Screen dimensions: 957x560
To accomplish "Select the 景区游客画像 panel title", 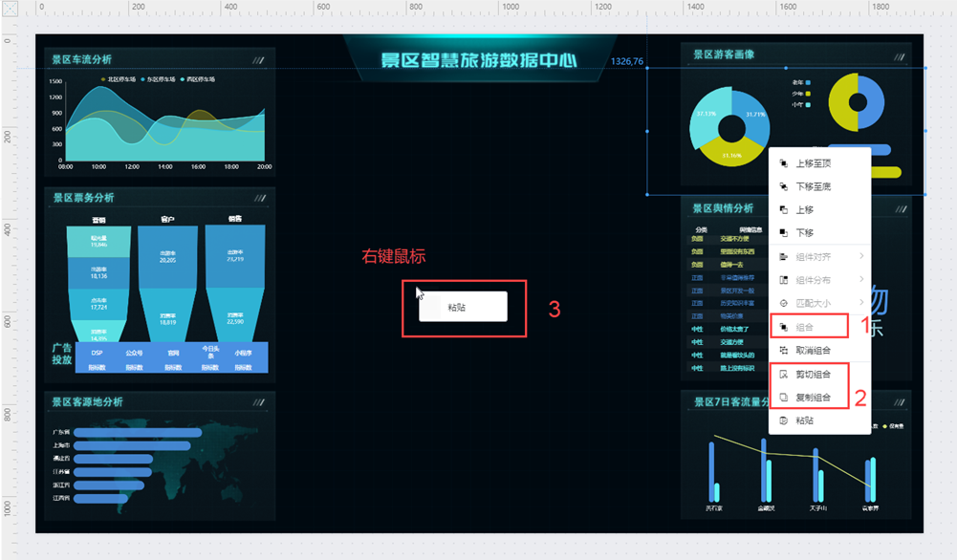I will tap(724, 54).
